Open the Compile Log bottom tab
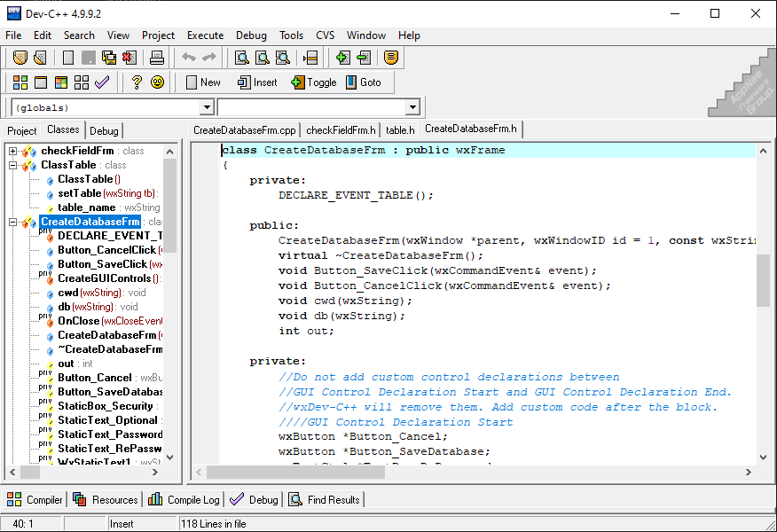This screenshot has height=532, width=777. (x=184, y=500)
